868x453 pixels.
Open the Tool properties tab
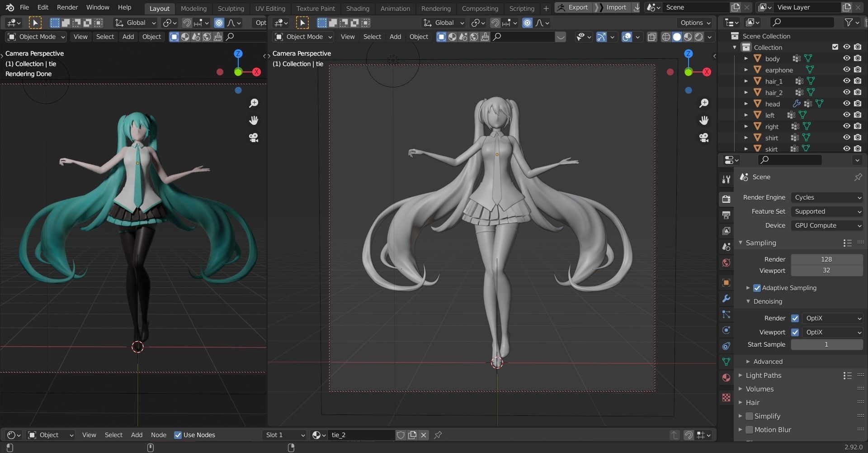(726, 179)
